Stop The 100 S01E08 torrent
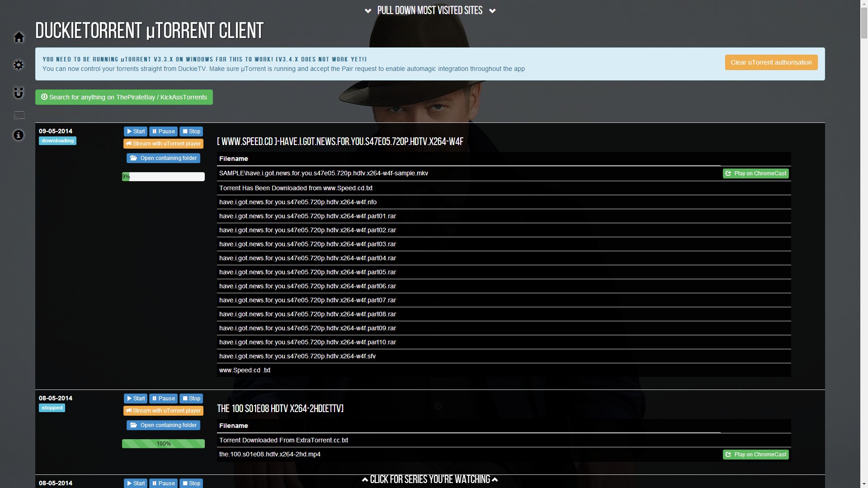The width and height of the screenshot is (868, 488). (x=191, y=399)
